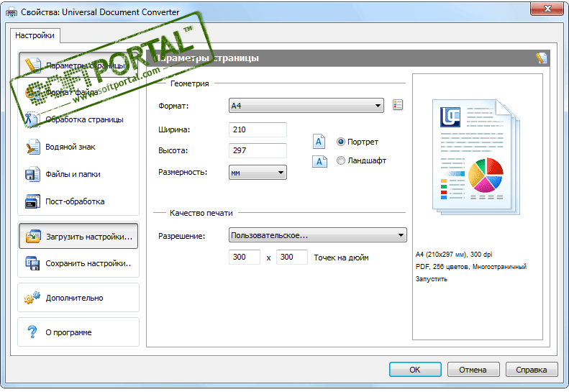Click the Ширина field with 210

point(258,129)
